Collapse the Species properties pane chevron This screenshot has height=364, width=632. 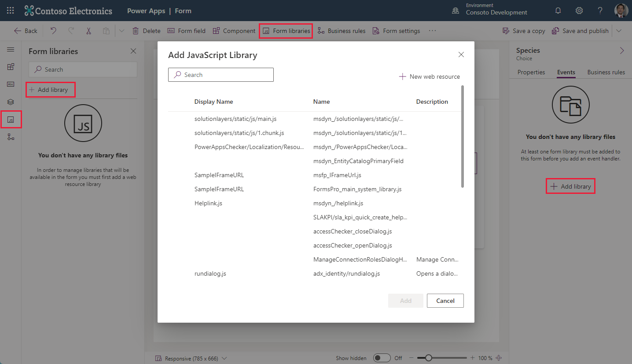(x=622, y=51)
